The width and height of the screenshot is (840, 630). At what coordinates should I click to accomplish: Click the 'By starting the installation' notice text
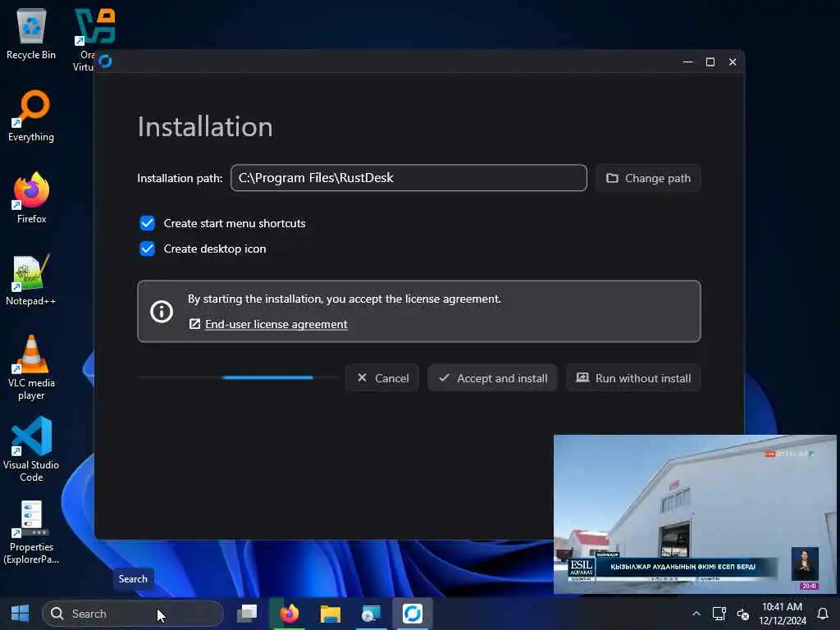(345, 299)
